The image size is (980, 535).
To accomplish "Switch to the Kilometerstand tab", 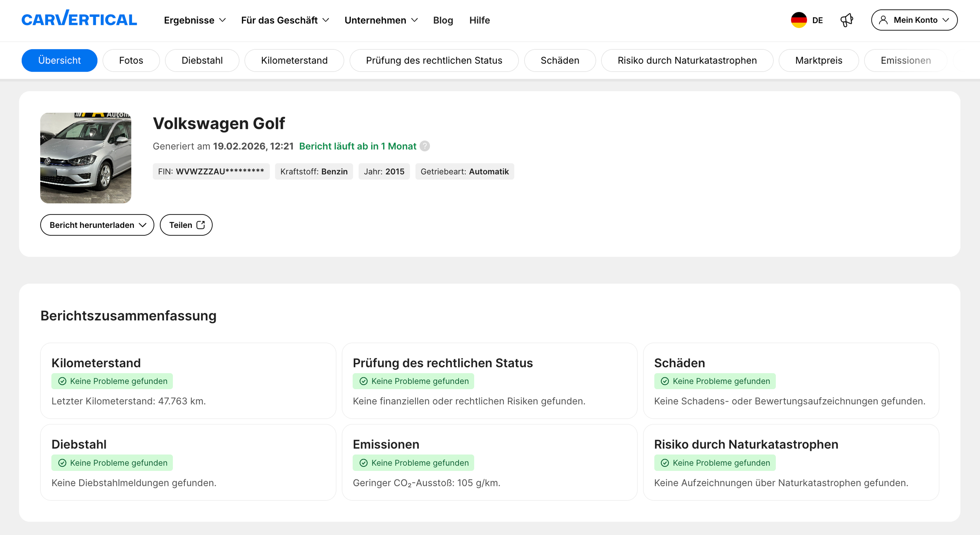I will click(x=294, y=60).
